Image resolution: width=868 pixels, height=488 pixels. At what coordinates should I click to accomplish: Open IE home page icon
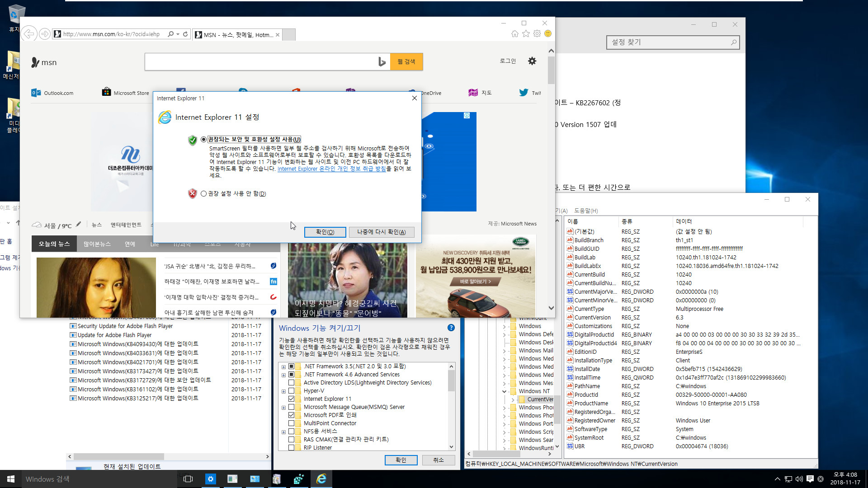point(514,33)
